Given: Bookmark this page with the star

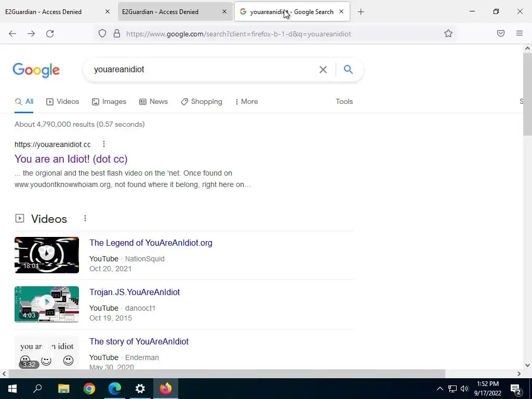Looking at the screenshot, I should click(x=448, y=33).
